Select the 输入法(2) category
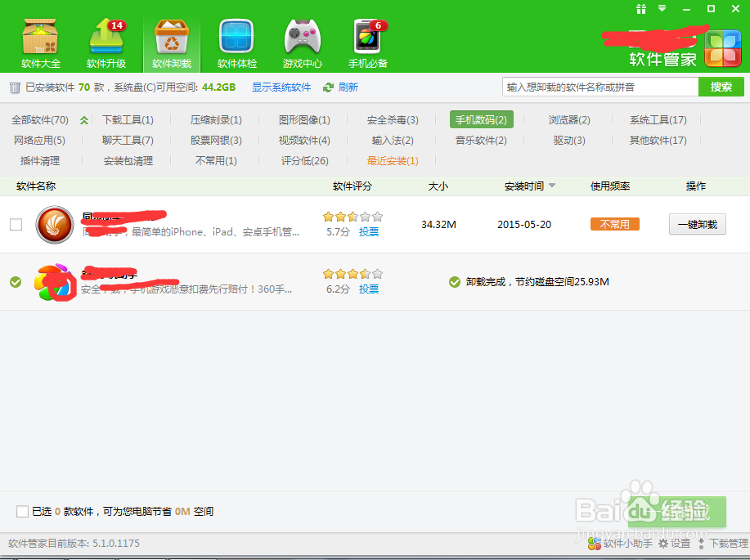This screenshot has height=560, width=750. click(393, 140)
